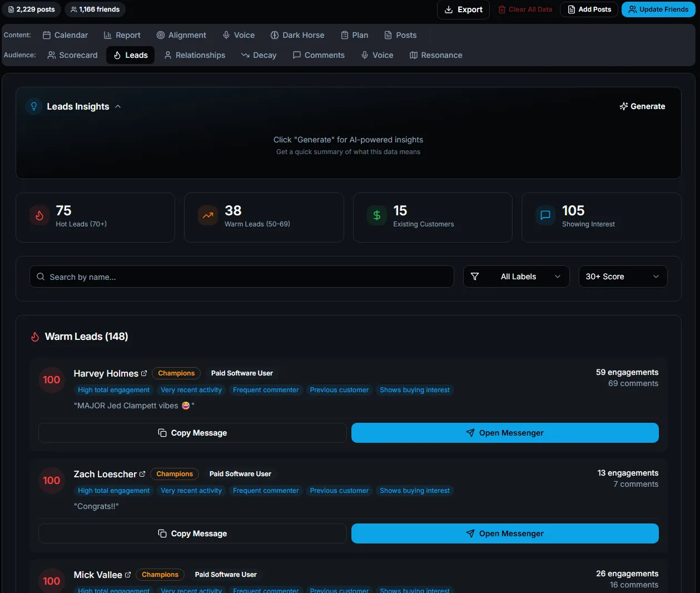Image resolution: width=700 pixels, height=593 pixels.
Task: Click Mick Vallee Champions label
Action: pos(160,575)
